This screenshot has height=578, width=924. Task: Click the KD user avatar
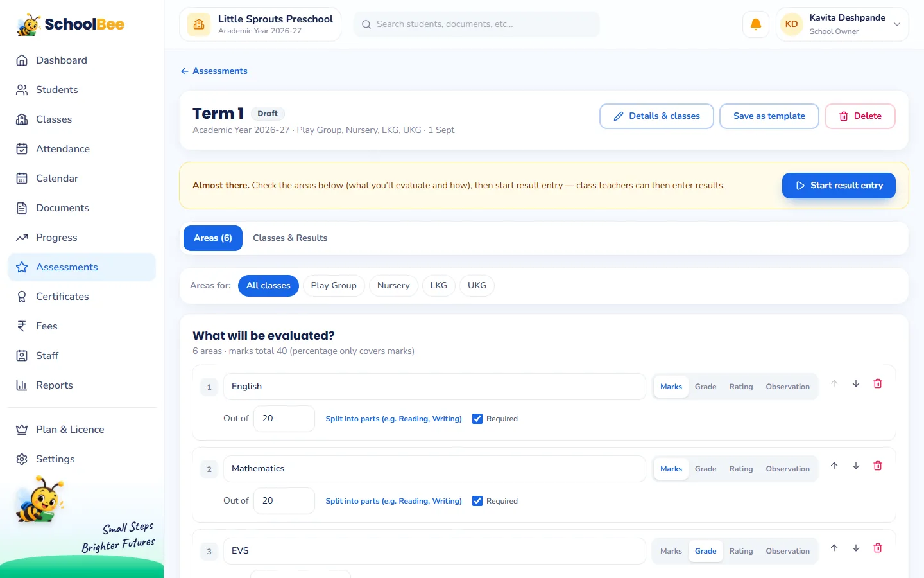point(792,24)
